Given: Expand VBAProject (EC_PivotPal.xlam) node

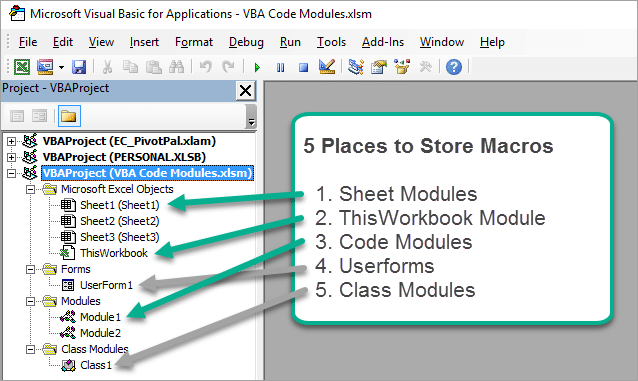Looking at the screenshot, I should click(11, 141).
